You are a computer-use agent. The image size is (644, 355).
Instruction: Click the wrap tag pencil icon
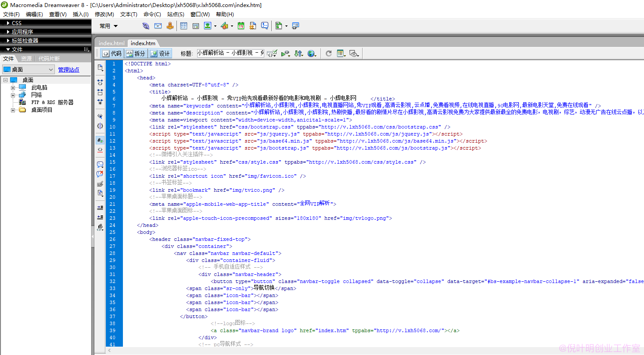click(100, 184)
